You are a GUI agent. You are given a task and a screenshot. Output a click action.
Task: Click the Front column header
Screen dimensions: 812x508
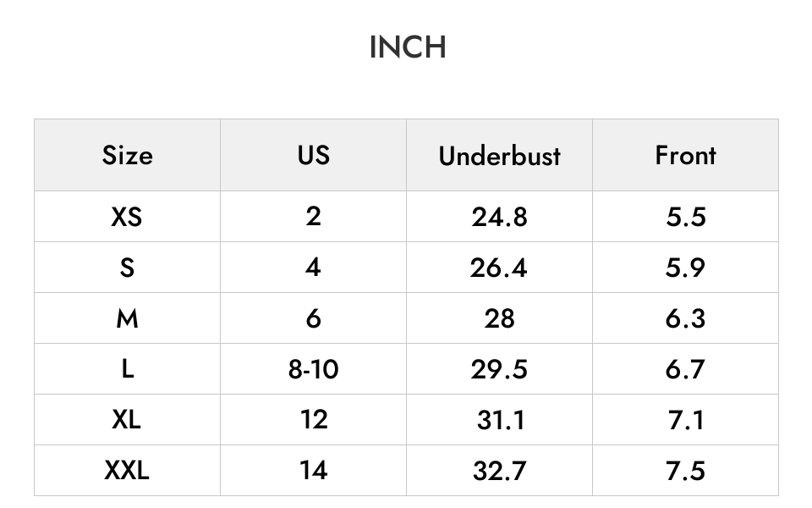[x=686, y=155]
